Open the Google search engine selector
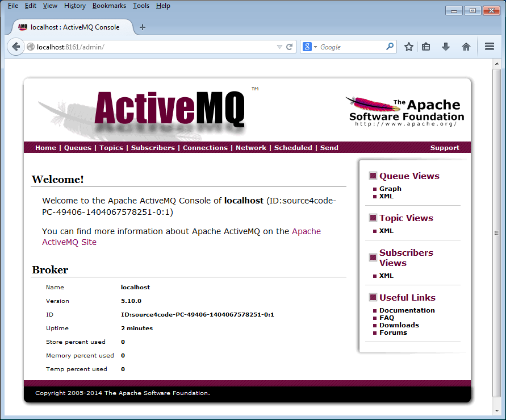The image size is (506, 420). click(310, 47)
